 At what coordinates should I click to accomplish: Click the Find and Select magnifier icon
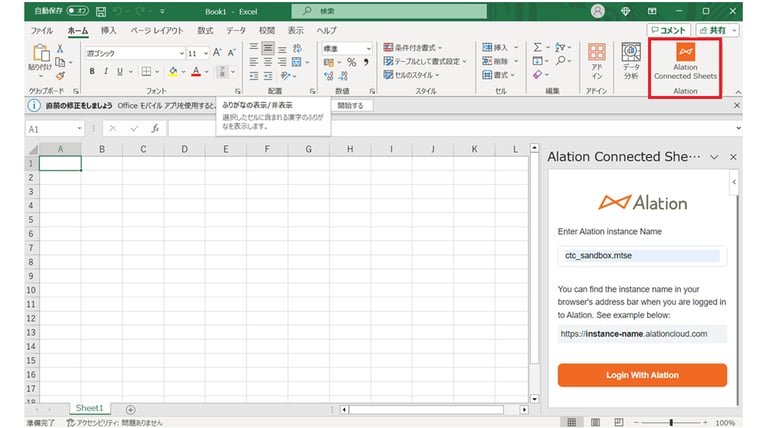click(x=560, y=61)
